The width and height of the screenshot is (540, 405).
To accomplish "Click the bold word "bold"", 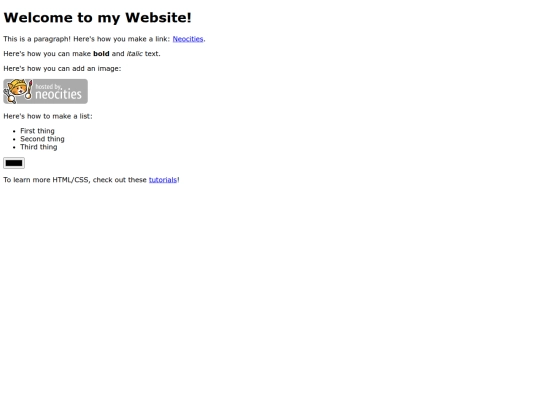I will [101, 54].
